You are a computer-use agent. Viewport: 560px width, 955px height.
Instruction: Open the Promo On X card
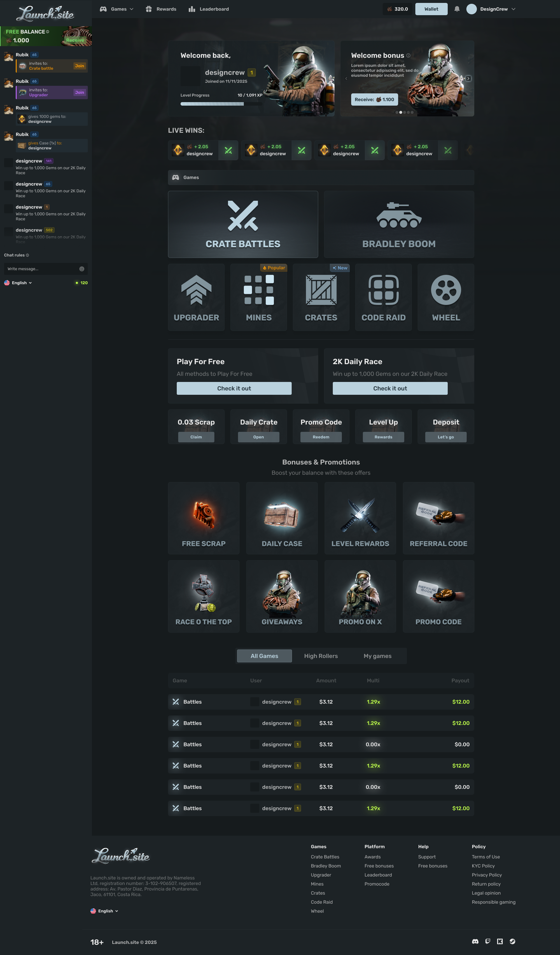coord(360,596)
